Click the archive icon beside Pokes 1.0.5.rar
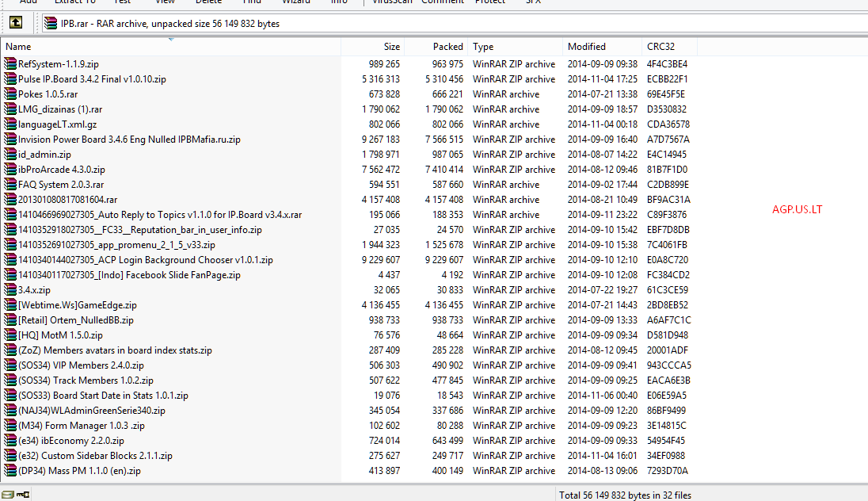The image size is (868, 501). [x=10, y=94]
